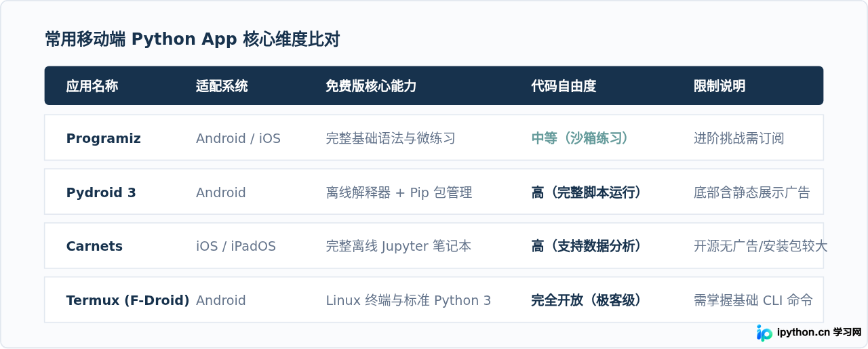Viewport: 868px width, 349px height.
Task: Click the 'ipython.cn 学习网' site label
Action: [818, 333]
